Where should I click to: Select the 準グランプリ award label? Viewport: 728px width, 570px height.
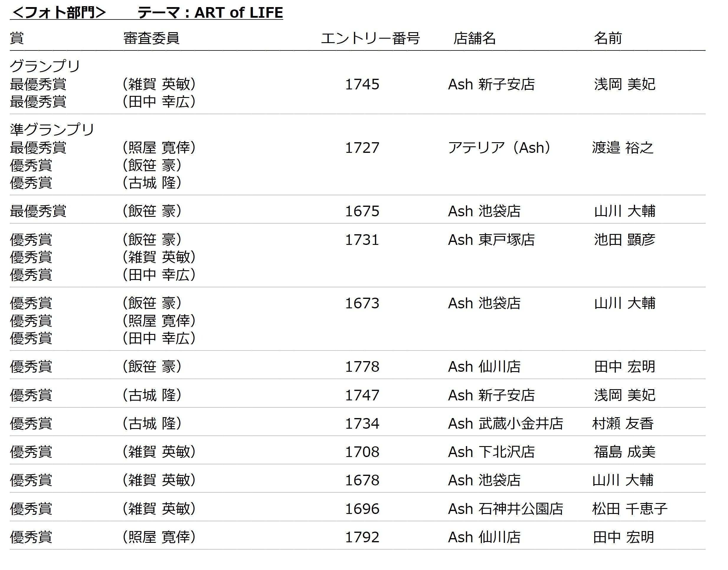[x=52, y=130]
